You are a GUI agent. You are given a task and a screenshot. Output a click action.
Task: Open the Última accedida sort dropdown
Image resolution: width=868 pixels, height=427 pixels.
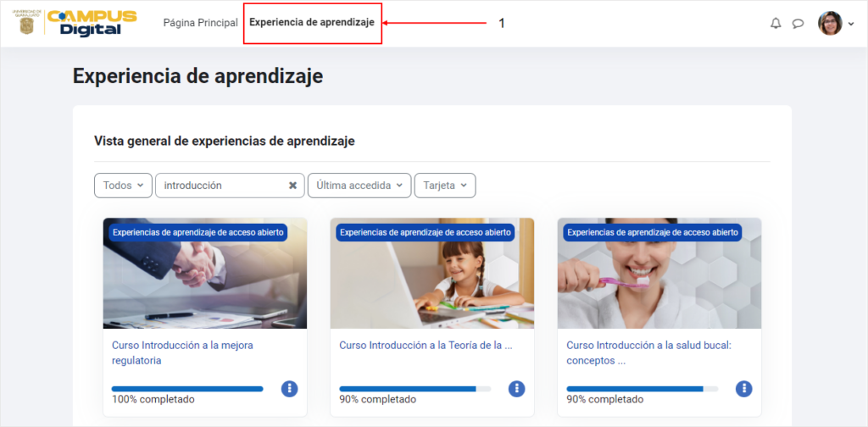(x=359, y=186)
